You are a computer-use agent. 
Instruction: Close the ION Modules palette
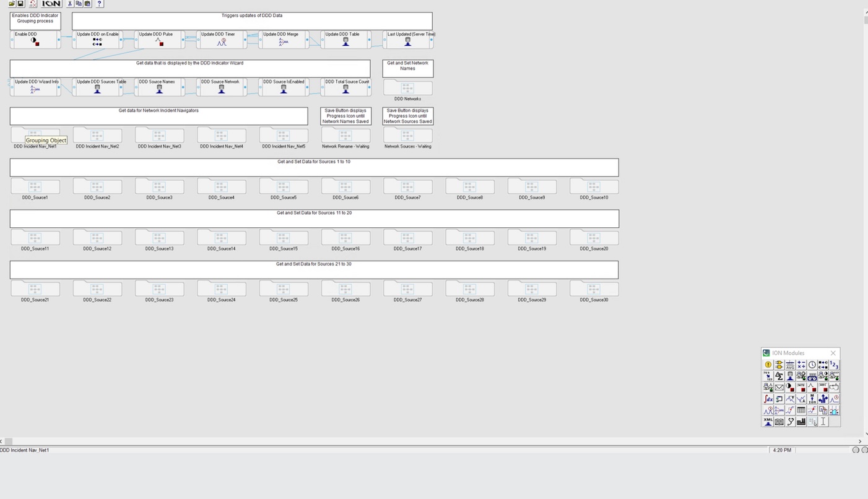point(833,353)
